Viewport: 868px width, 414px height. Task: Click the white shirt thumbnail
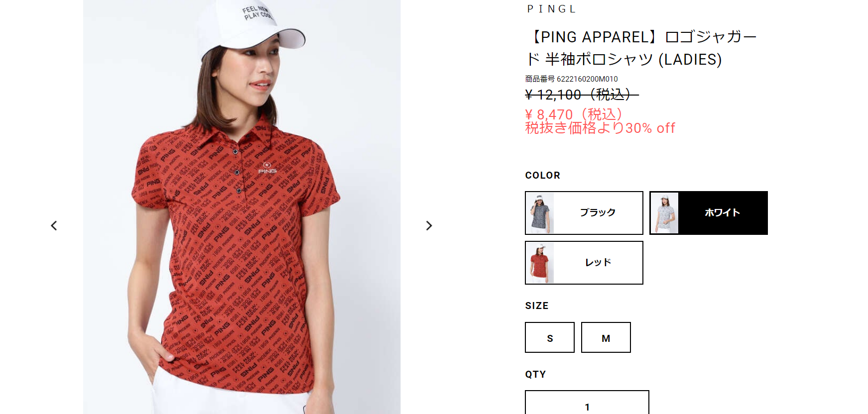click(x=665, y=213)
